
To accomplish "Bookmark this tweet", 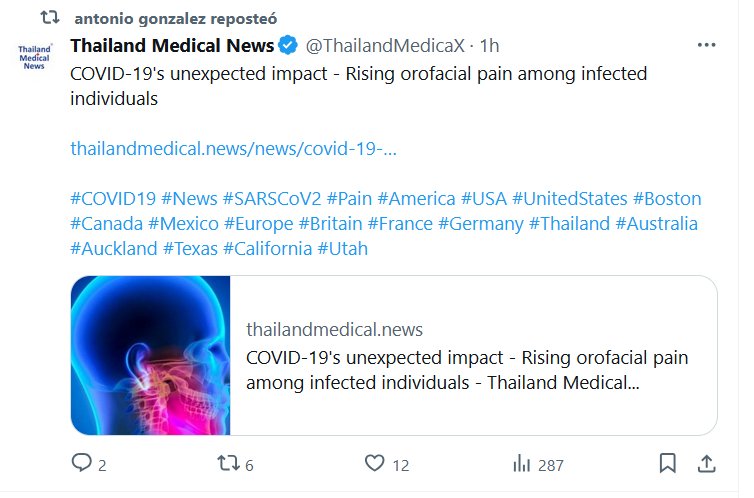I will coord(667,464).
